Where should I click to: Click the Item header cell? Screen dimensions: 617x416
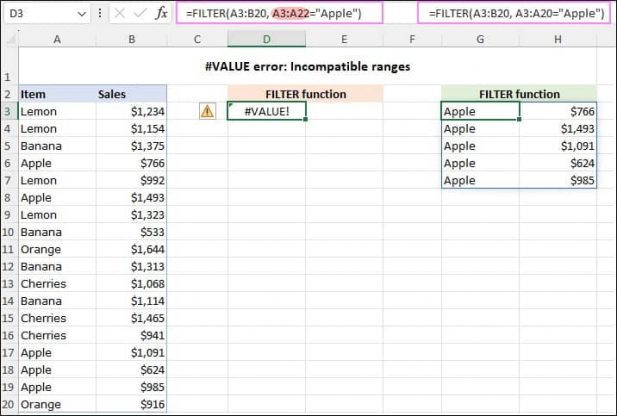tap(57, 94)
